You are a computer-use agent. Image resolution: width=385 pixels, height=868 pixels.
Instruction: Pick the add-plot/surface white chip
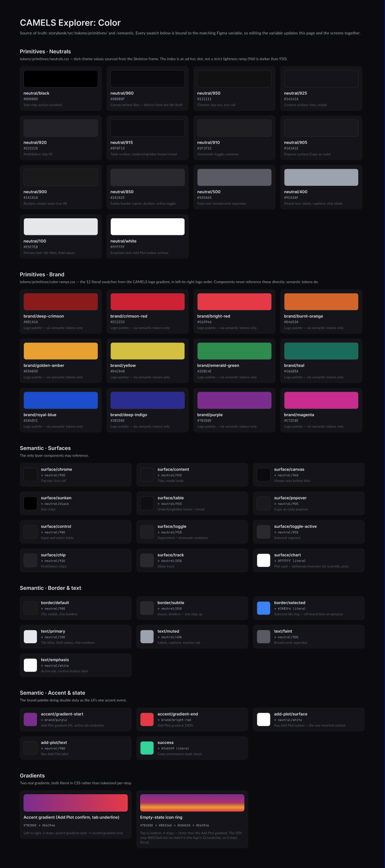pyautogui.click(x=263, y=720)
